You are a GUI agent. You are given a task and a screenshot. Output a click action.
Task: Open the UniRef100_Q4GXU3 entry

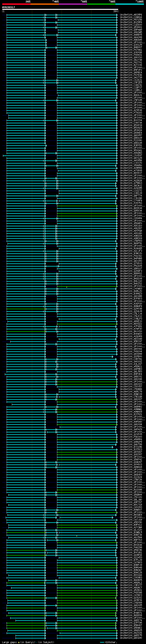[131, 384]
